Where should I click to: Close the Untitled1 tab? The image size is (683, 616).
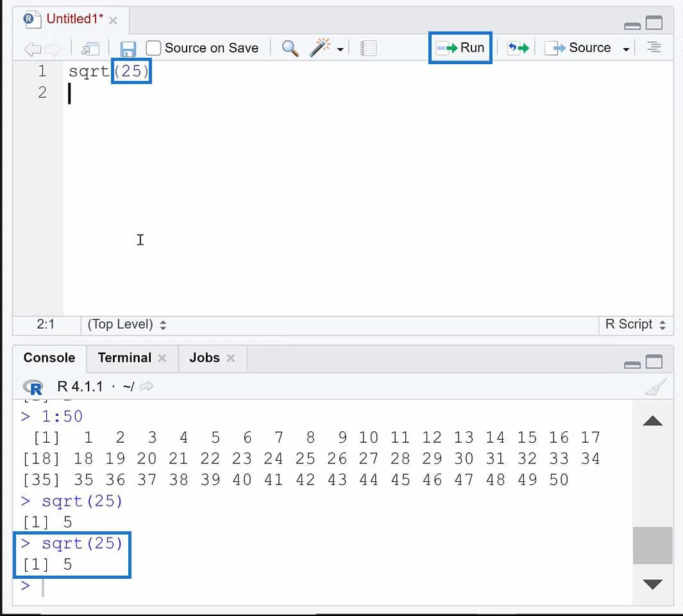click(x=113, y=20)
